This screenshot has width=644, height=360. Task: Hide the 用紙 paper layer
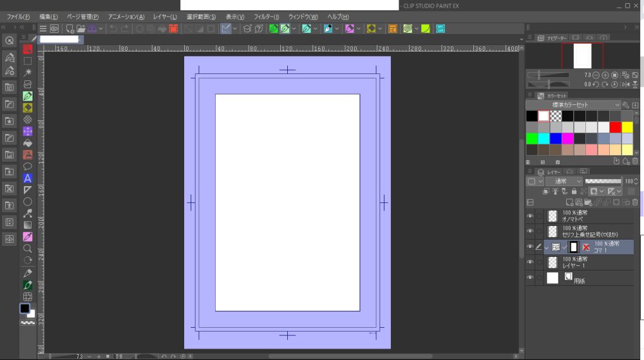(530, 278)
